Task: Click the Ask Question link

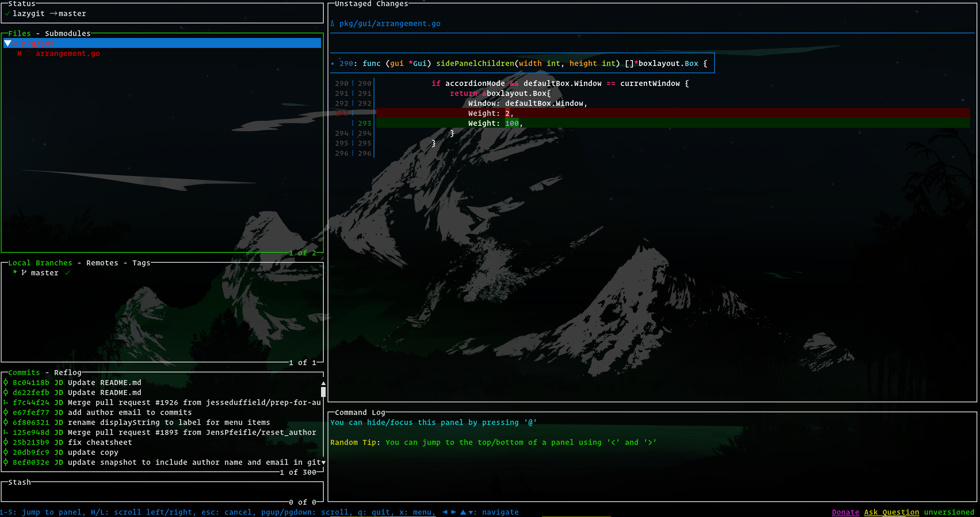Action: tap(891, 512)
